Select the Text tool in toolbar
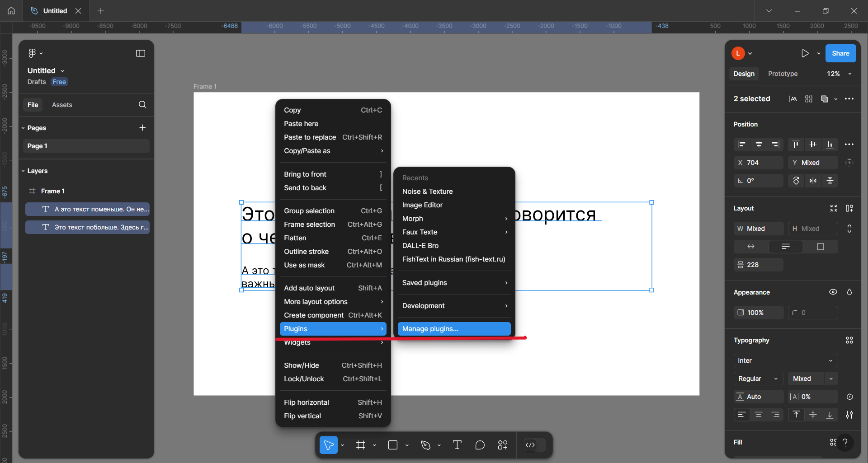Viewport: 868px width, 463px height. click(457, 445)
